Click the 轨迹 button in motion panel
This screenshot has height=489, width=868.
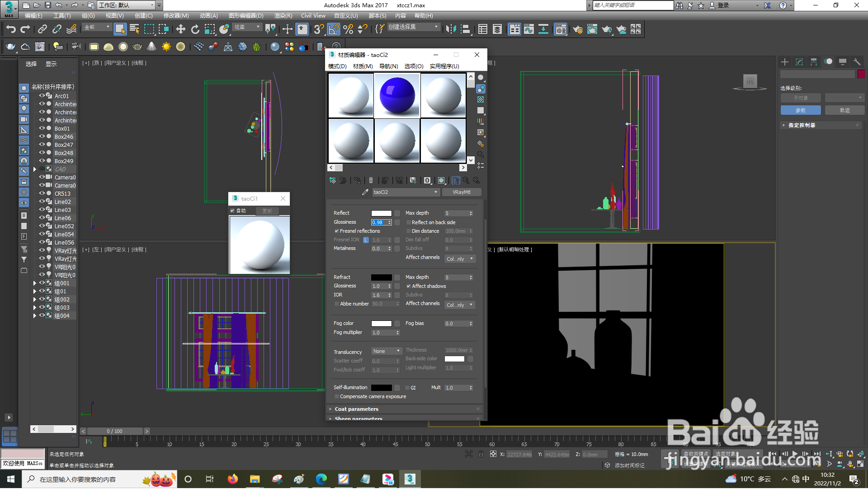coord(844,111)
